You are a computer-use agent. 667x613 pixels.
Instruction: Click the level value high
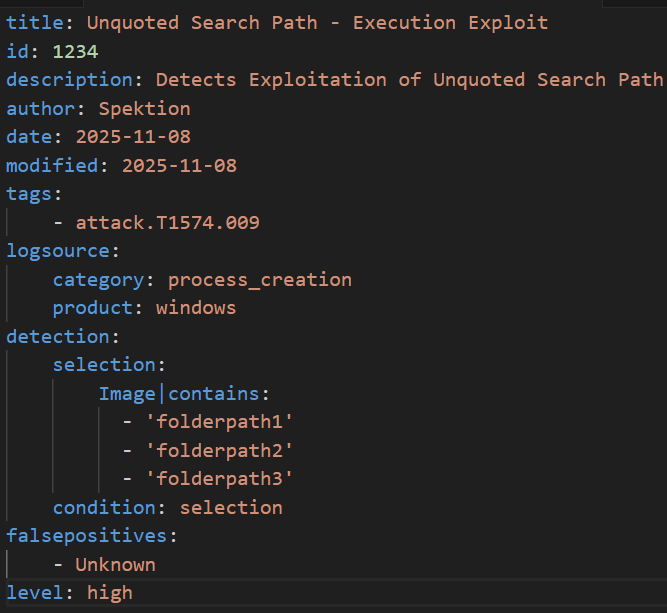pyautogui.click(x=109, y=593)
